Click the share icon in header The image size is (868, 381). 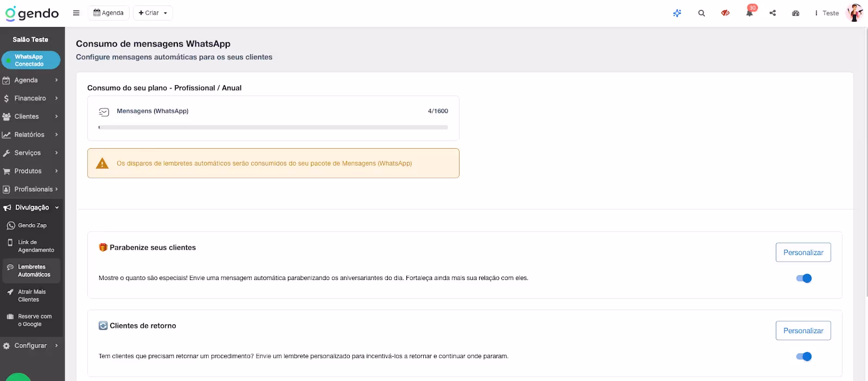pos(773,13)
